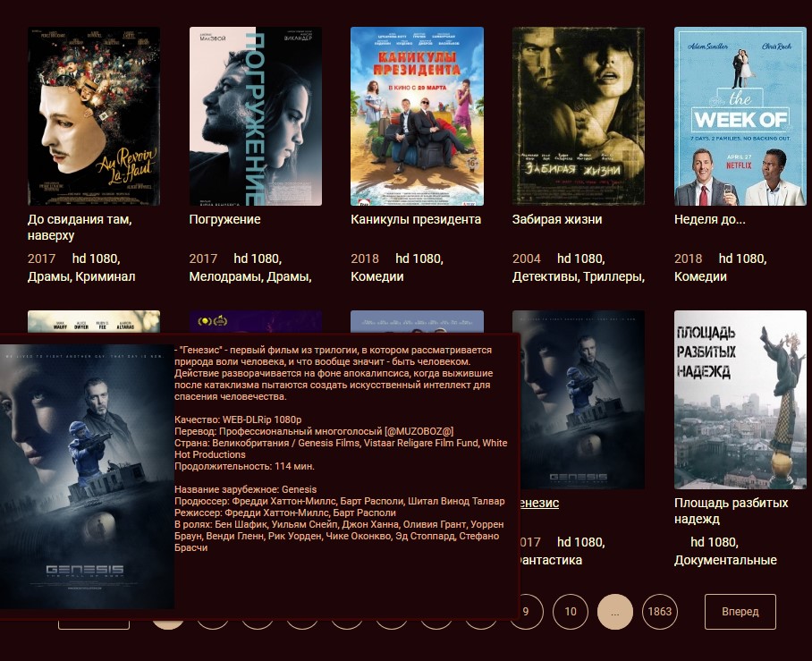Open Площадь разбитых надежд title link
Image resolution: width=812 pixels, height=661 pixels.
pos(732,510)
